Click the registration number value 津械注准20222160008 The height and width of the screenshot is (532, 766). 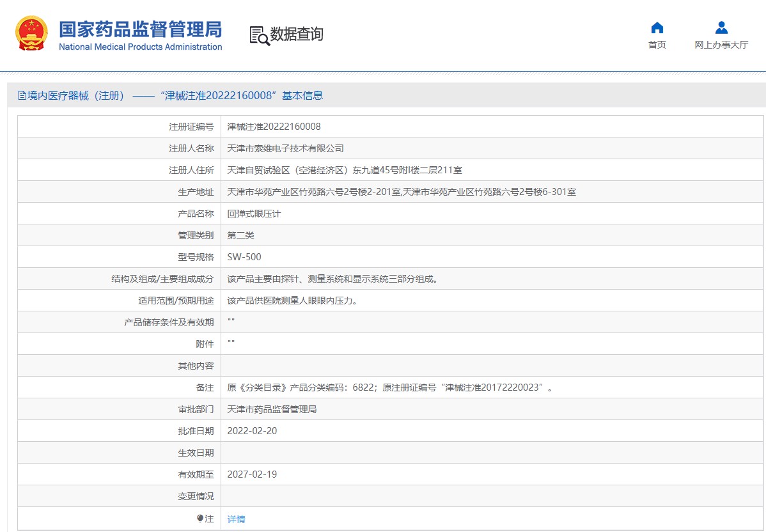click(274, 127)
